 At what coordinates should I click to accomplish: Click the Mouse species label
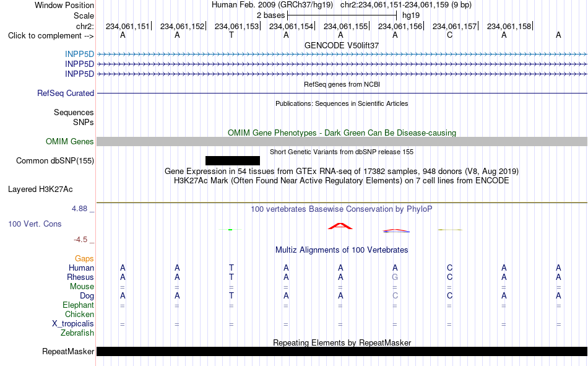click(x=82, y=286)
